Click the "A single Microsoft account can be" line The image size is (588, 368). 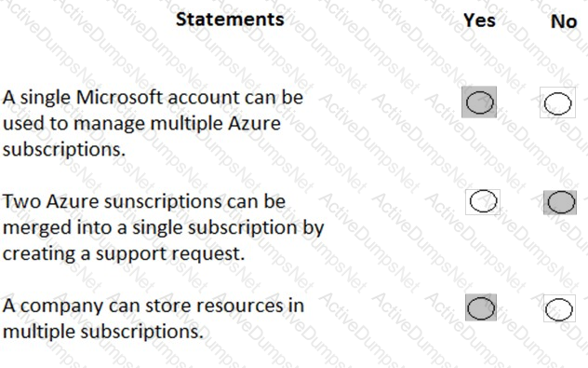pyautogui.click(x=153, y=98)
